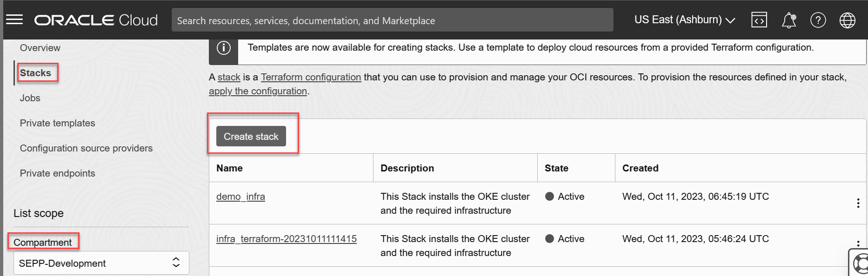The height and width of the screenshot is (276, 868).
Task: Open the language globe menu
Action: tap(847, 20)
